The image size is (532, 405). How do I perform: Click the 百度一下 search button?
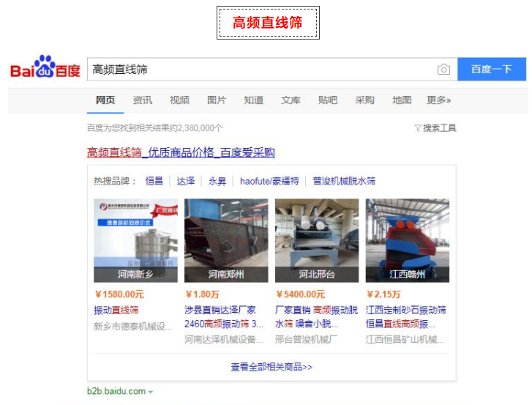(492, 70)
